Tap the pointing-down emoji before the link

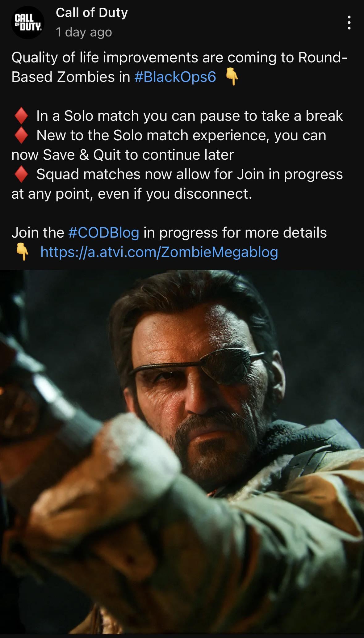(22, 252)
